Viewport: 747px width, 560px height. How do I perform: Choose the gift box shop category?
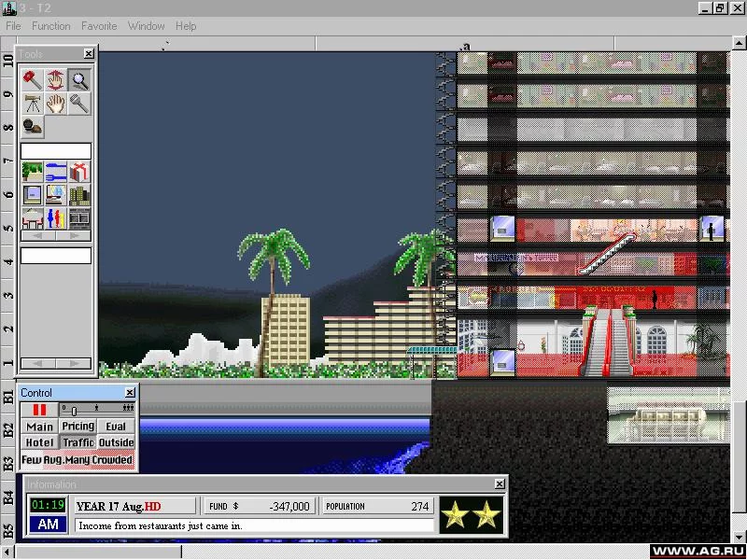point(79,172)
